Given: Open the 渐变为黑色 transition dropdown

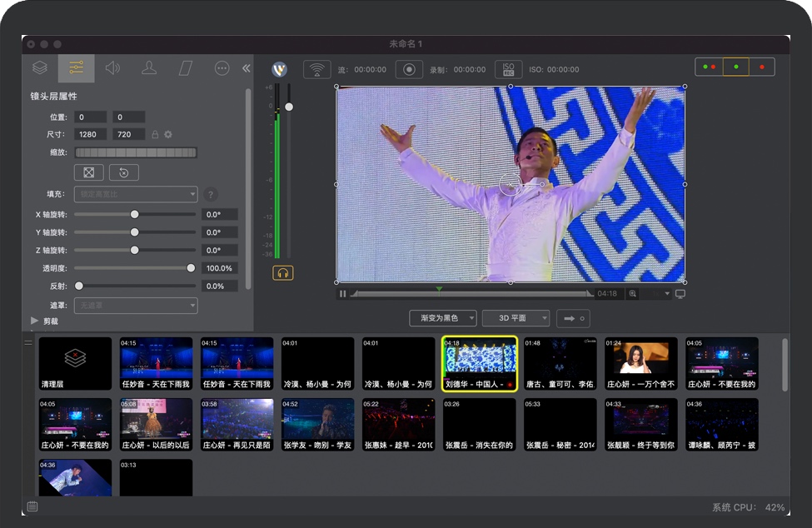Looking at the screenshot, I should coord(443,318).
